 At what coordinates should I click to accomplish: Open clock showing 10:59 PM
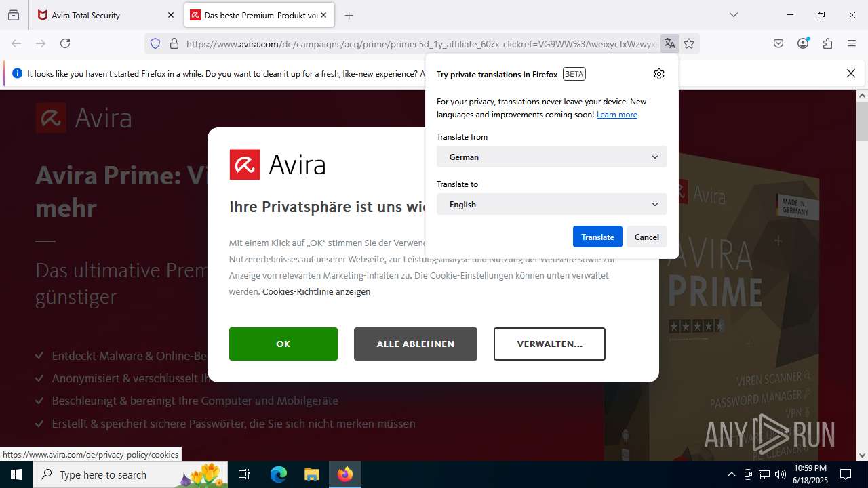[x=810, y=474]
